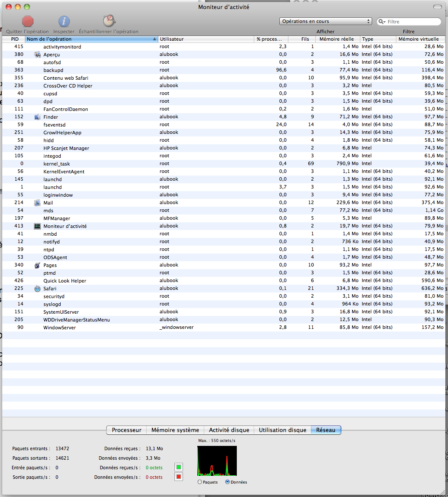Click the Filtre search field

(x=409, y=22)
